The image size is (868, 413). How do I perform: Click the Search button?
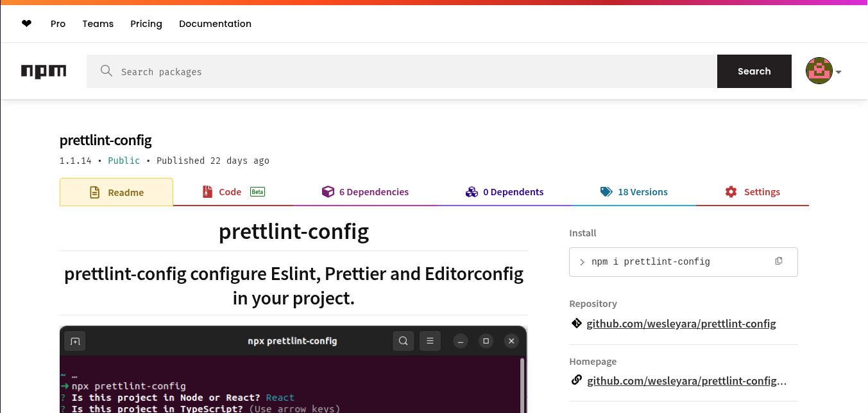(754, 71)
